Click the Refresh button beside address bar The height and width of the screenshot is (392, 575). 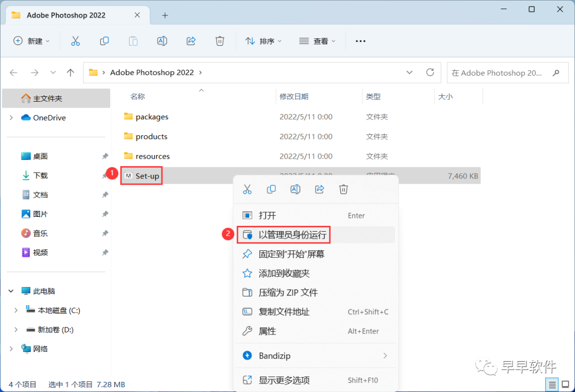pos(430,72)
